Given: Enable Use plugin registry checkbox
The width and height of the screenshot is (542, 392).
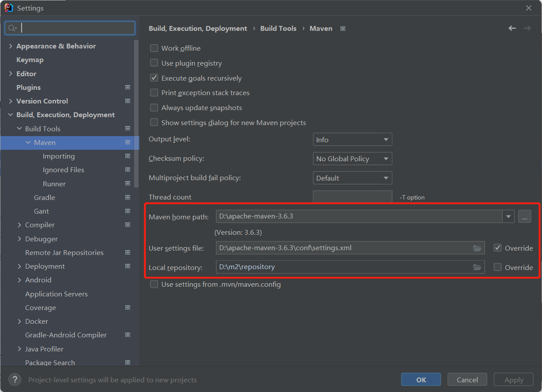Looking at the screenshot, I should coord(154,63).
